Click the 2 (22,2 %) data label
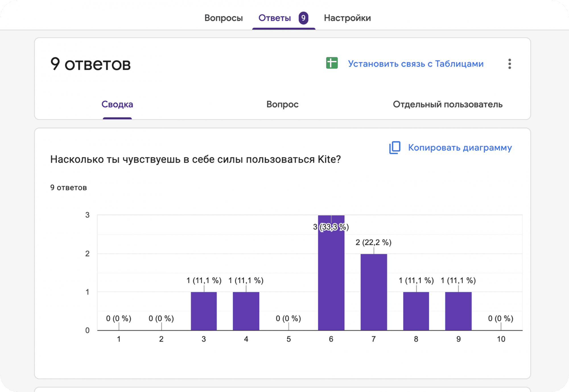Screen dimensions: 569x392 (374, 242)
